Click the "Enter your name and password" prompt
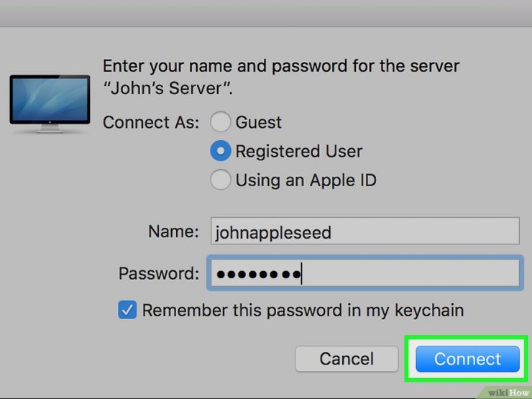This screenshot has height=399, width=532. [x=281, y=66]
